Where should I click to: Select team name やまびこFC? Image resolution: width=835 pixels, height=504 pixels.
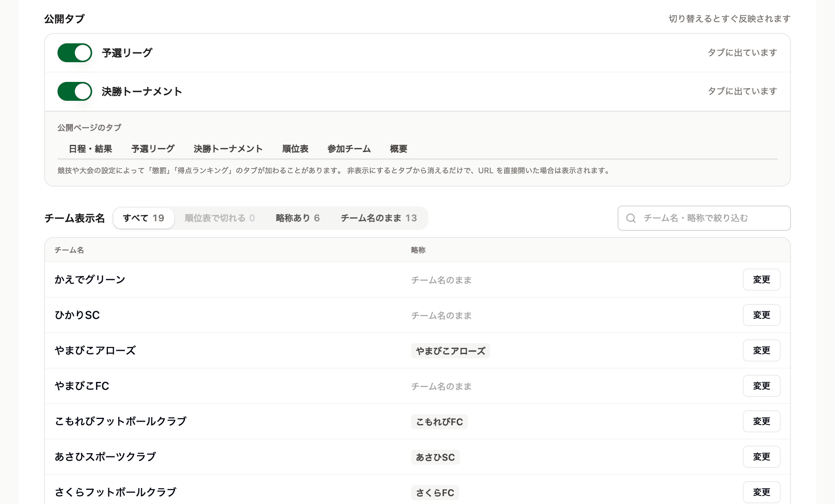click(x=82, y=386)
